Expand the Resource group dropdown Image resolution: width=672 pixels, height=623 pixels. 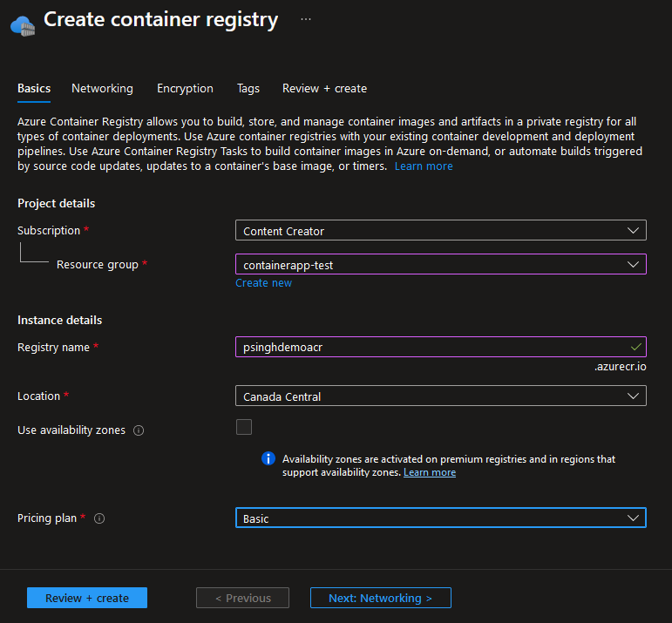pyautogui.click(x=440, y=264)
